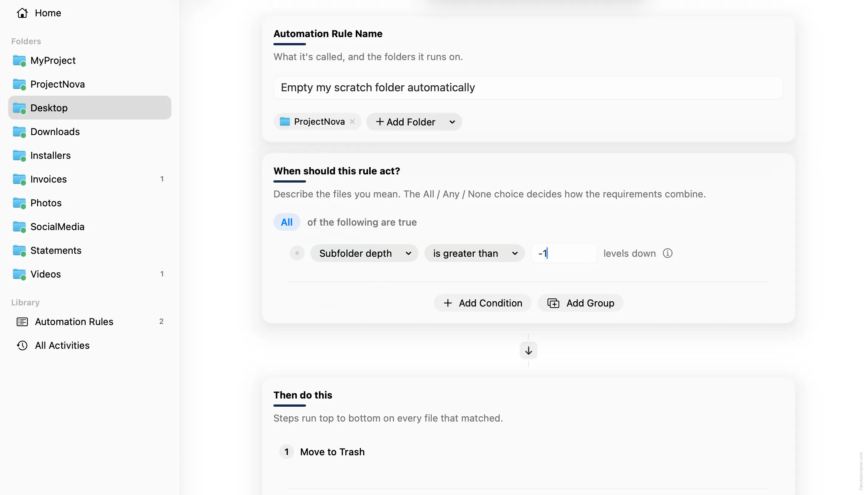Screen dimensions: 868x495
Task: Remove the ProjectNova folder chip
Action: (x=352, y=121)
